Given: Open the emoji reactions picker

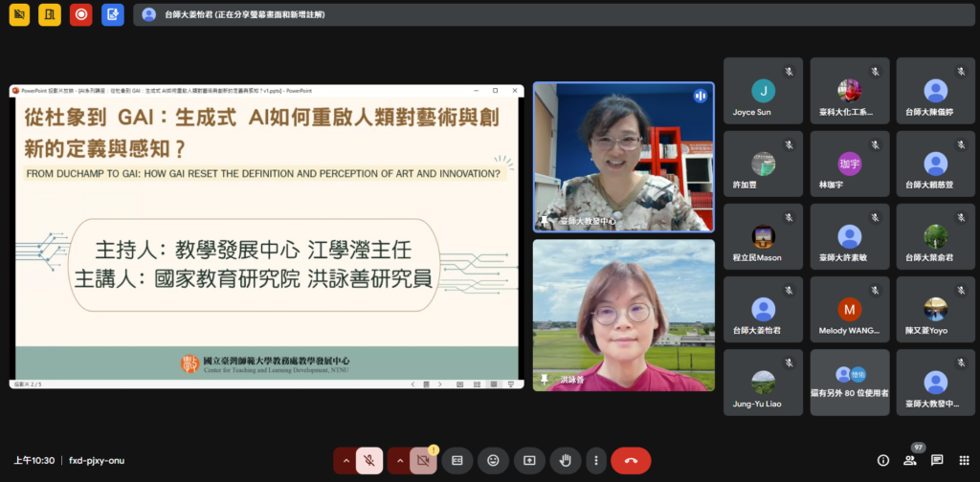Looking at the screenshot, I should tap(493, 460).
